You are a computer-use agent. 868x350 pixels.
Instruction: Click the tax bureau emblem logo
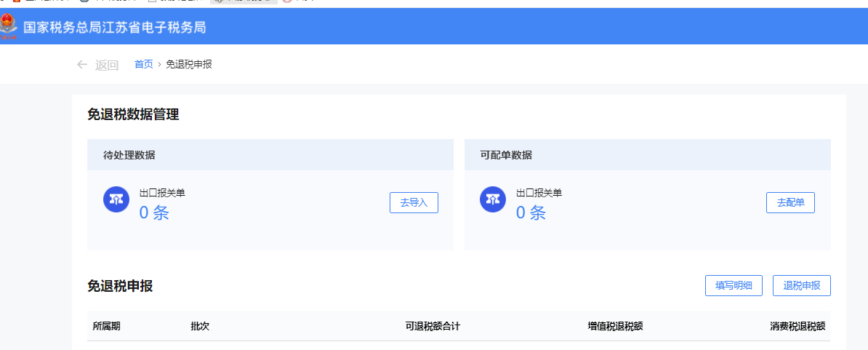click(x=9, y=28)
